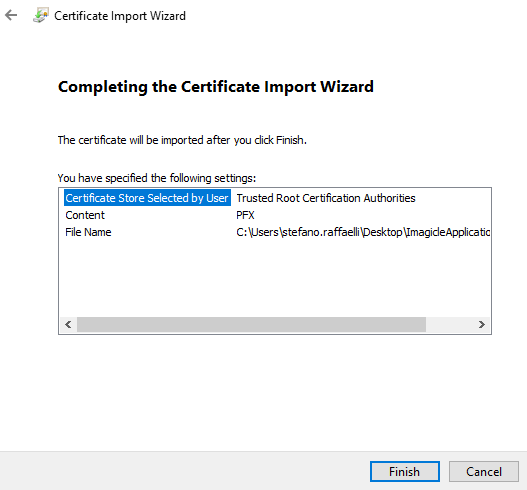Click the Certificate Import Wizard title text
527x490 pixels.
[120, 16]
